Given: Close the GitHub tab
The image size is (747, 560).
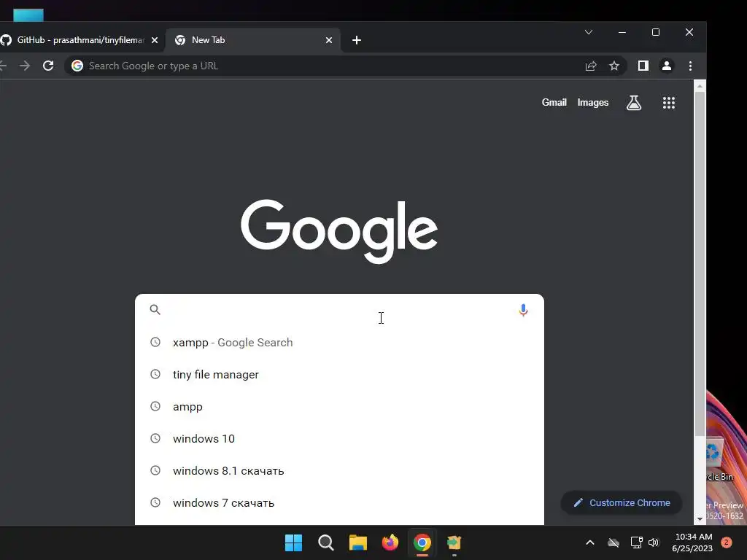Looking at the screenshot, I should (155, 40).
